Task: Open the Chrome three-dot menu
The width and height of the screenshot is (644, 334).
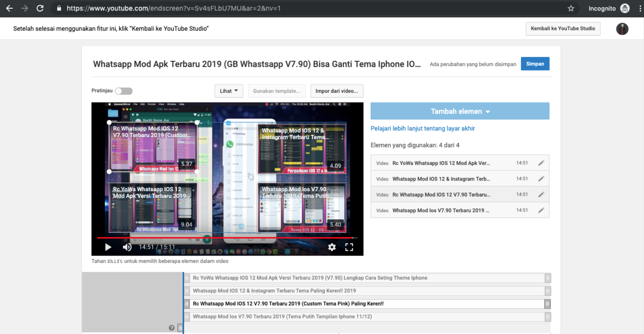Action: point(640,8)
